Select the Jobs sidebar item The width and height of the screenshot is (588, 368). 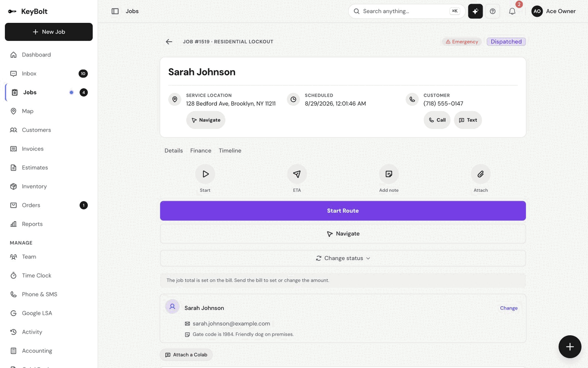click(49, 92)
